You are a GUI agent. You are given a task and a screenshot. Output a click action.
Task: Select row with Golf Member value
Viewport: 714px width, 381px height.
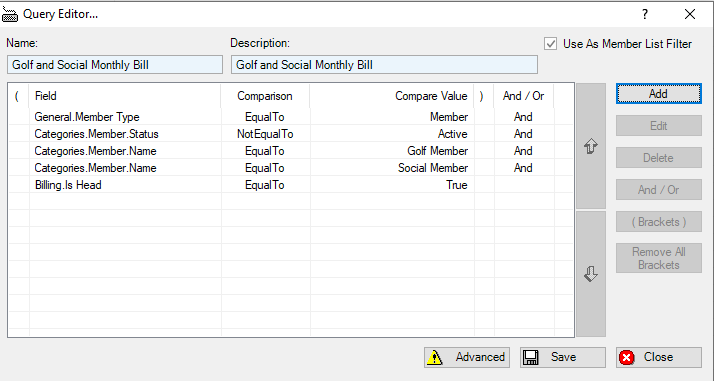pos(291,151)
